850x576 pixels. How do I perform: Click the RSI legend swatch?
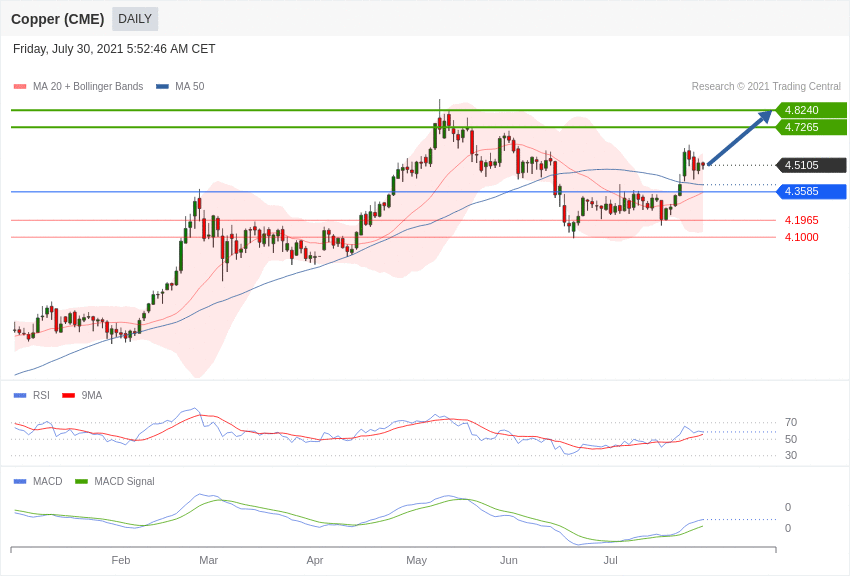(x=20, y=396)
